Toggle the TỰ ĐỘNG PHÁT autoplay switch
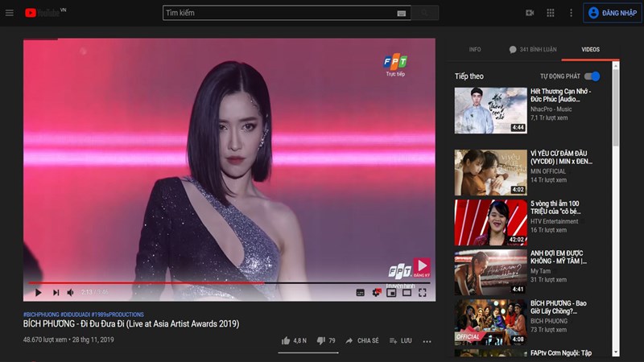644x362 pixels. [x=592, y=76]
